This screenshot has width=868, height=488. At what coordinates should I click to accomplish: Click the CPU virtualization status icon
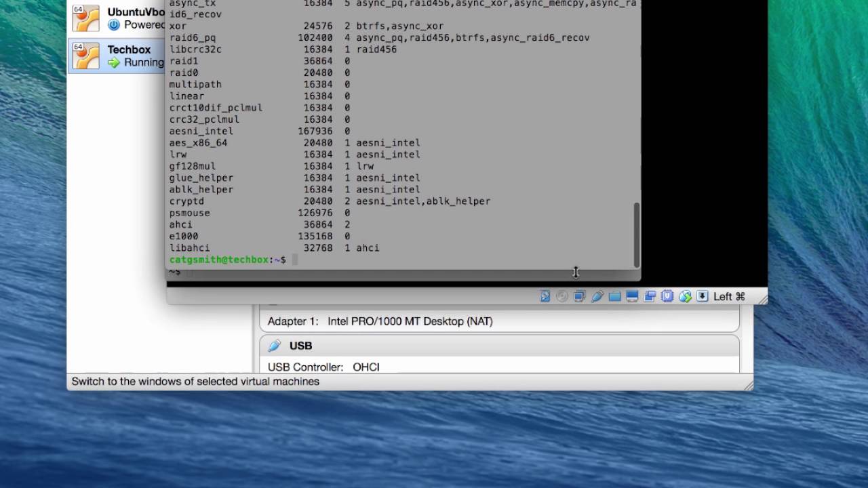(667, 296)
